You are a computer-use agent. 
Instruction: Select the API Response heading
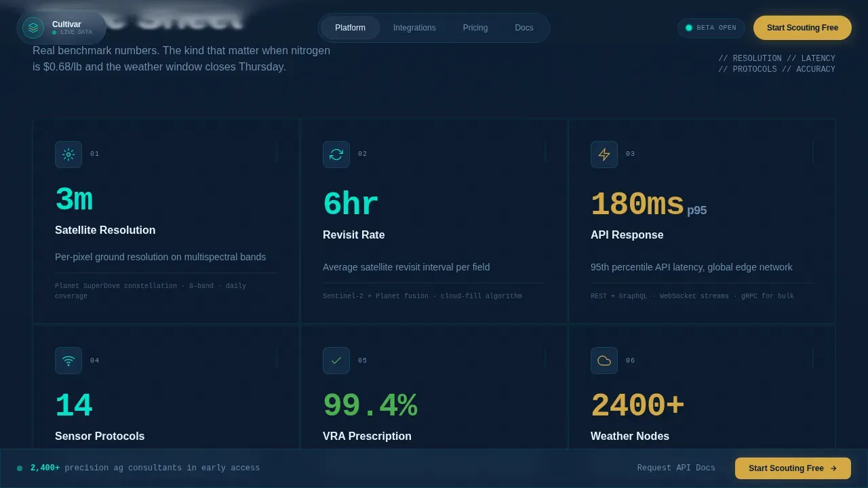(x=627, y=235)
